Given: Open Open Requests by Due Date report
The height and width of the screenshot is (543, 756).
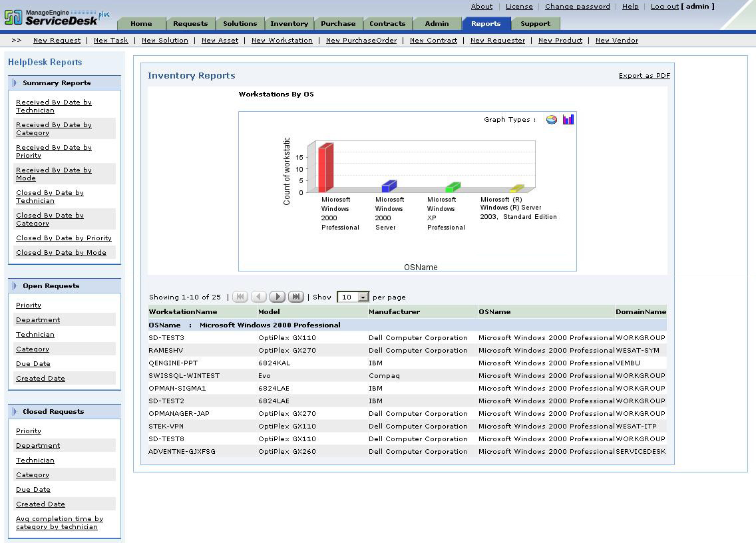Looking at the screenshot, I should pos(33,363).
